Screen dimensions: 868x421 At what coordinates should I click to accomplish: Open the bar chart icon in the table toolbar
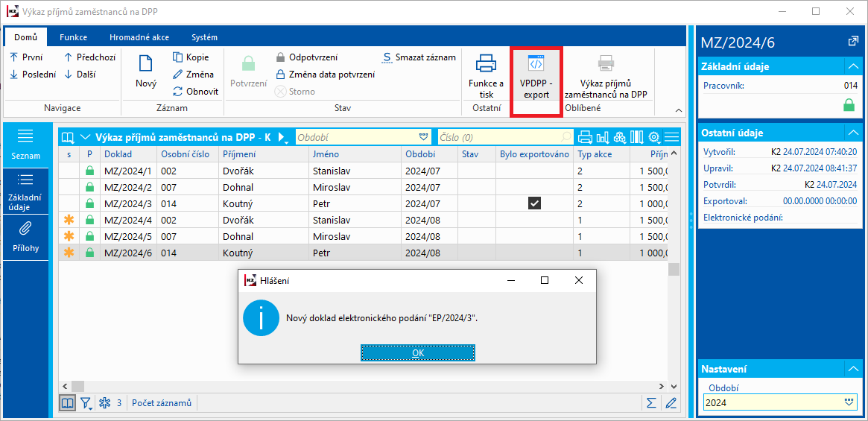[x=602, y=137]
